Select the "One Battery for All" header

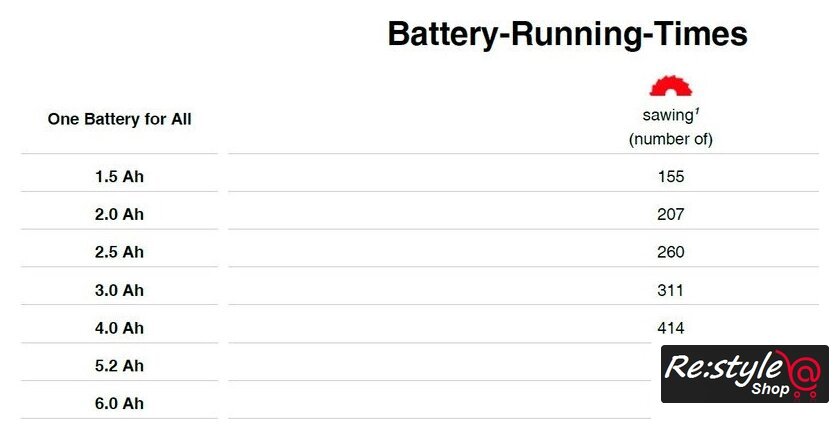click(x=120, y=119)
